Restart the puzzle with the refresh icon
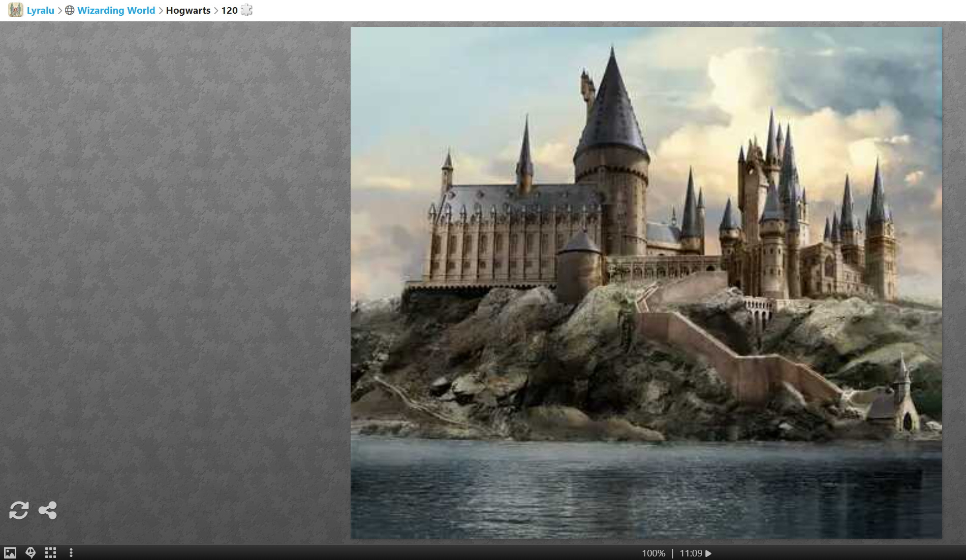The width and height of the screenshot is (966, 560). (x=19, y=510)
